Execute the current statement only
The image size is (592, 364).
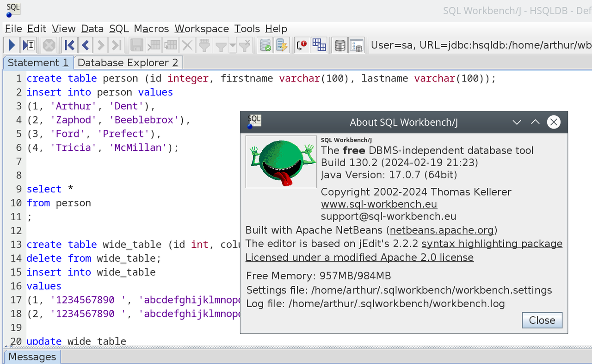pos(29,45)
